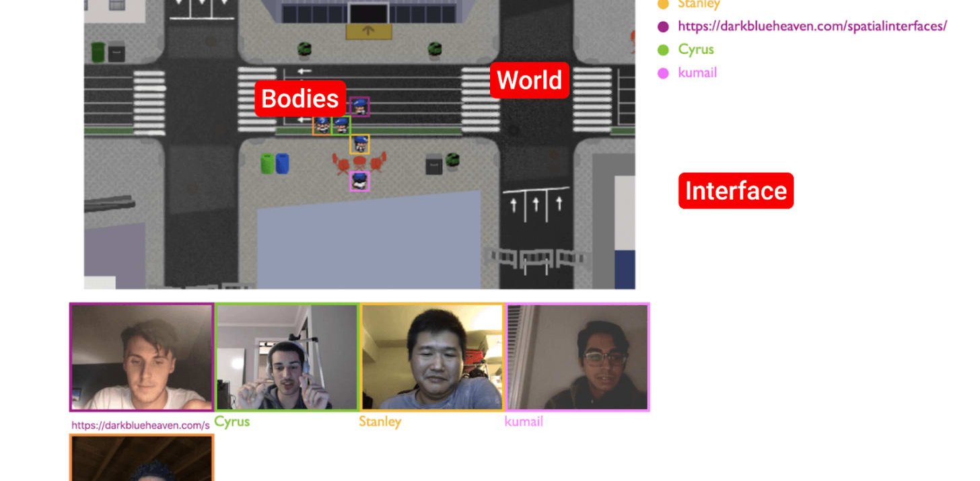The height and width of the screenshot is (481, 980).
Task: Open Cyrus's video thumbnail
Action: coord(287,357)
